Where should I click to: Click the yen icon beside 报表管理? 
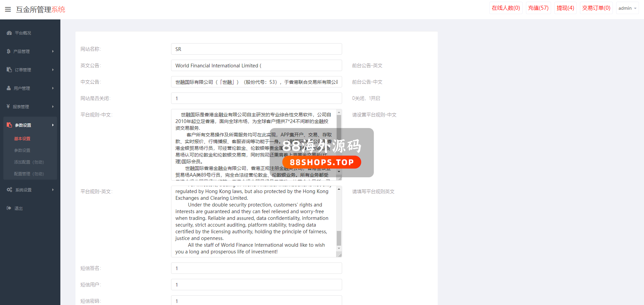point(8,107)
